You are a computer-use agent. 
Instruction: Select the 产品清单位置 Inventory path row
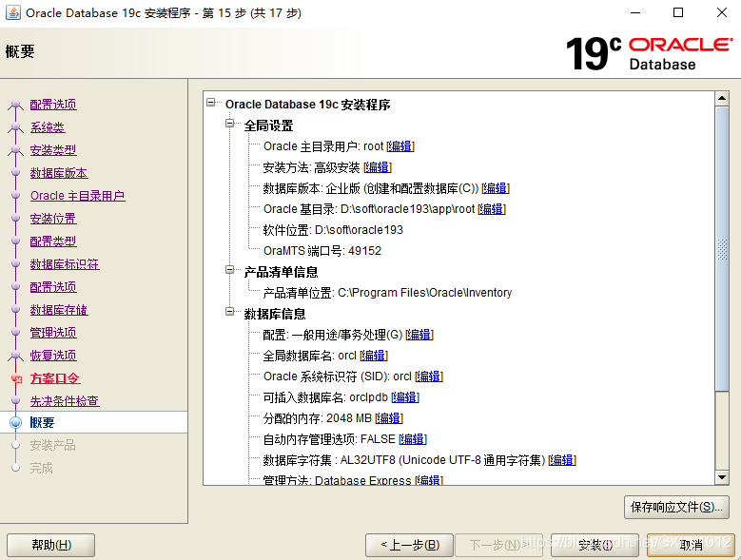(387, 293)
